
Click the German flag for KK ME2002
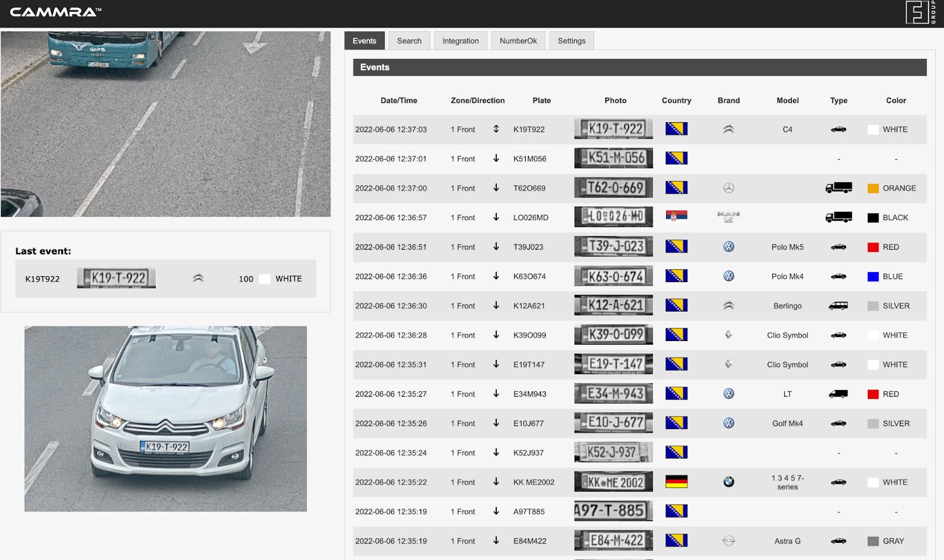pos(676,482)
